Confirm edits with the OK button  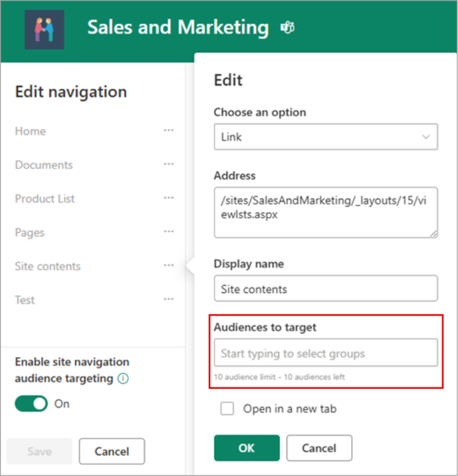click(247, 448)
